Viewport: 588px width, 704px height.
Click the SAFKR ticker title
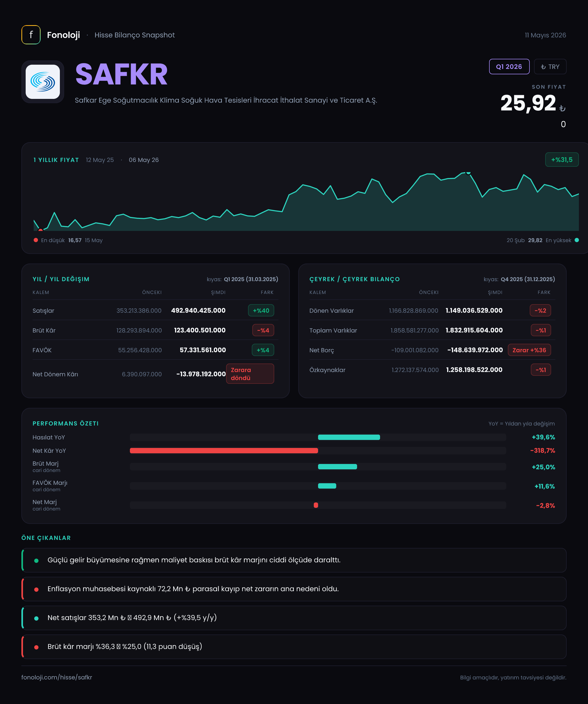tap(121, 74)
